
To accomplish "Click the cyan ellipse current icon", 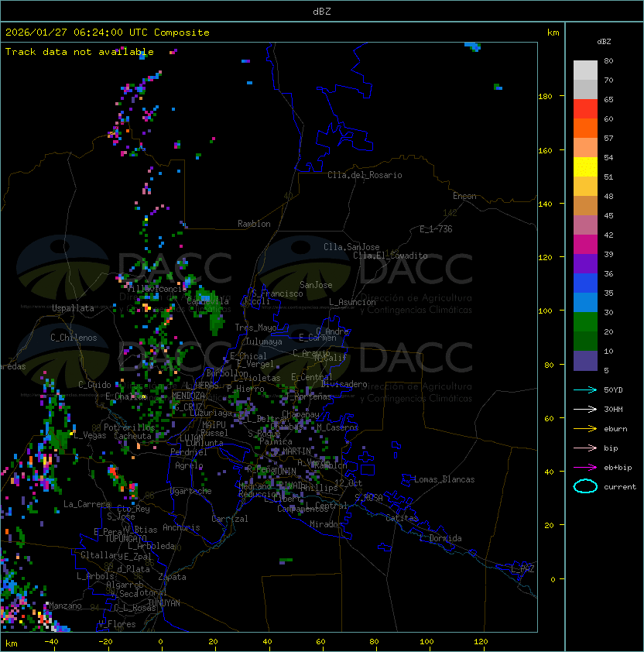I will coord(585,486).
